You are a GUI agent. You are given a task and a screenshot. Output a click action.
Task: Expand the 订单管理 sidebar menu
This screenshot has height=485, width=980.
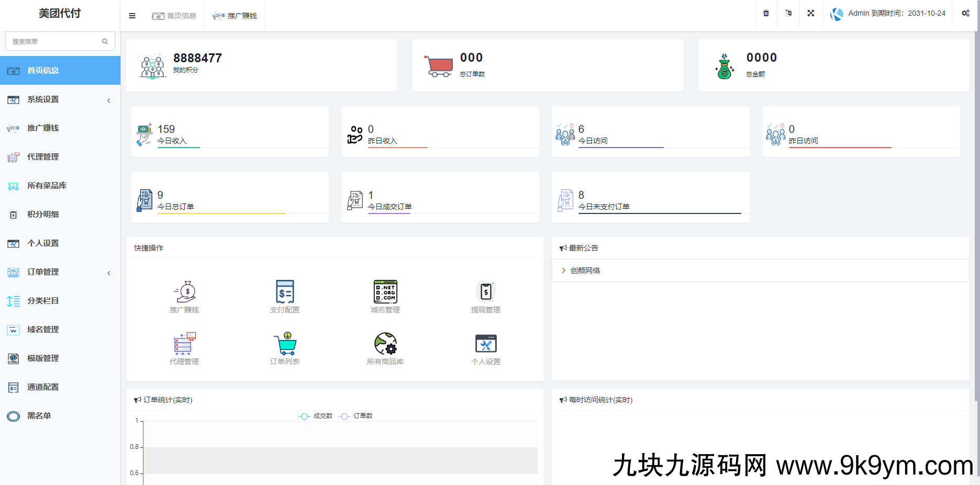pos(60,272)
